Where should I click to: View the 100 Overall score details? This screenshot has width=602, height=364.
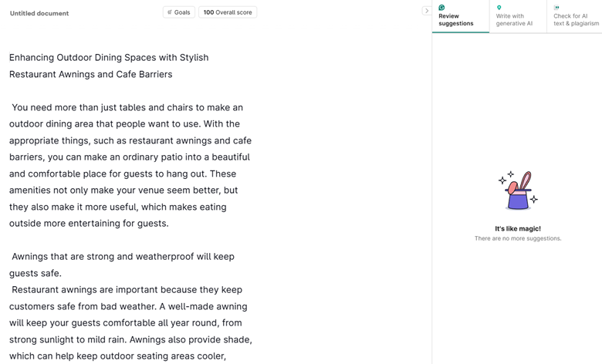click(x=228, y=12)
